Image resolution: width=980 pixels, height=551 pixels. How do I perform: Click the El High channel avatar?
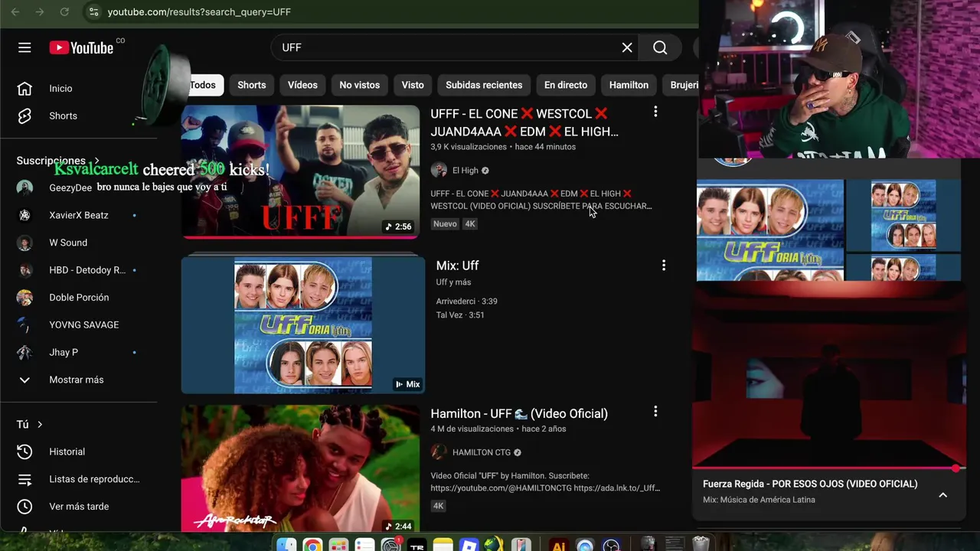coord(439,171)
